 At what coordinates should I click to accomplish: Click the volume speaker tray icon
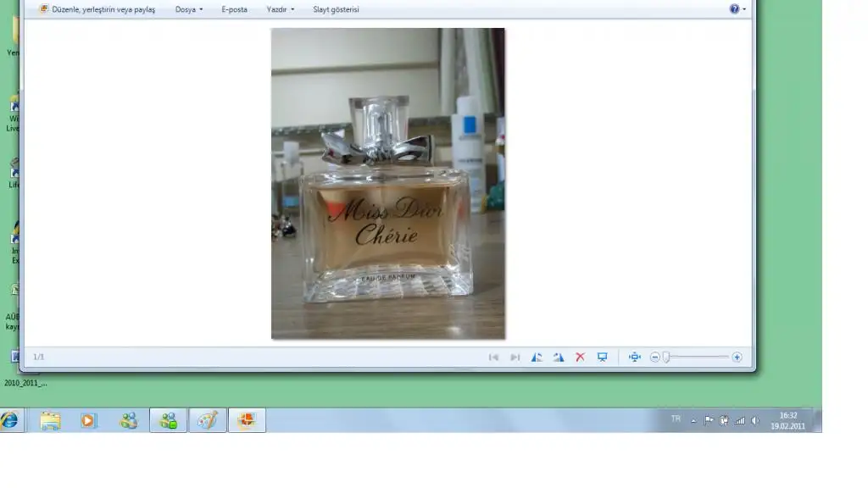[755, 420]
